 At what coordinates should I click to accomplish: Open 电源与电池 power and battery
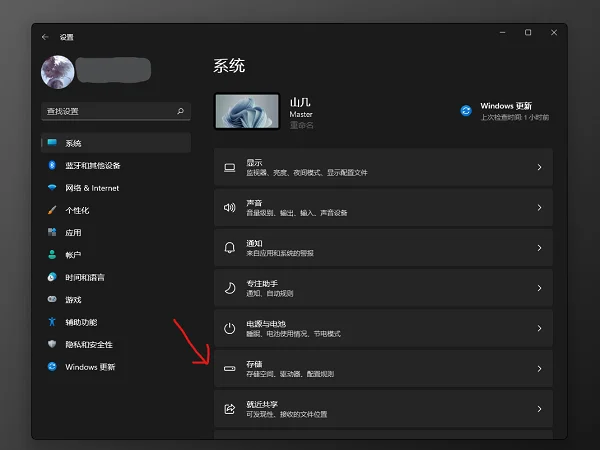pyautogui.click(x=383, y=328)
